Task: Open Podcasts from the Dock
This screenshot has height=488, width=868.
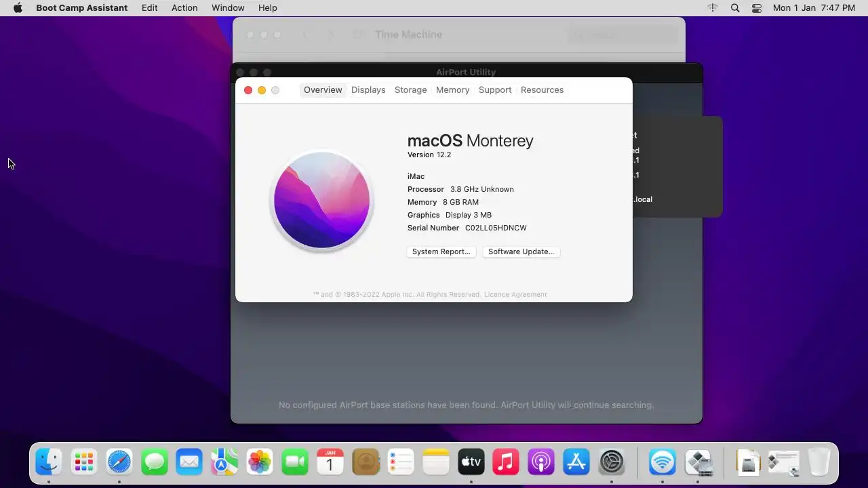Action: click(541, 462)
